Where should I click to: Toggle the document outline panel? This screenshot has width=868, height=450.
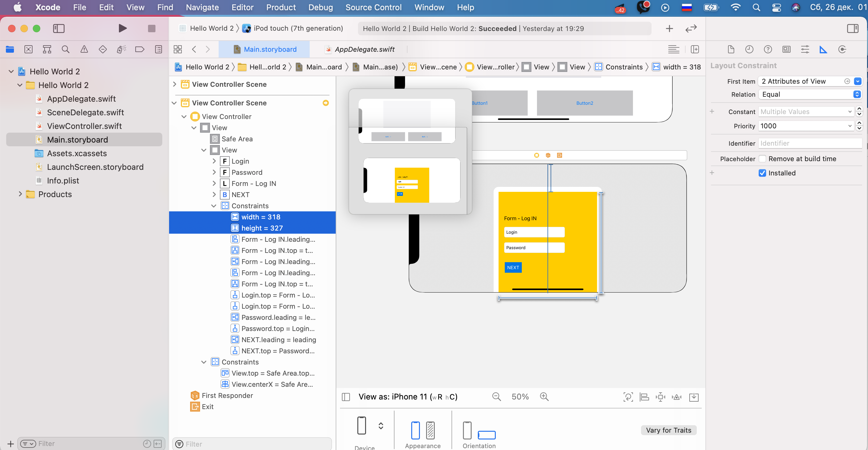click(x=346, y=397)
